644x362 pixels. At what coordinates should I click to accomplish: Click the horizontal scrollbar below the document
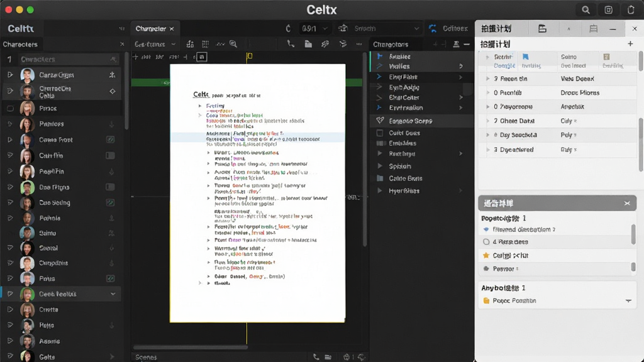[x=191, y=347]
